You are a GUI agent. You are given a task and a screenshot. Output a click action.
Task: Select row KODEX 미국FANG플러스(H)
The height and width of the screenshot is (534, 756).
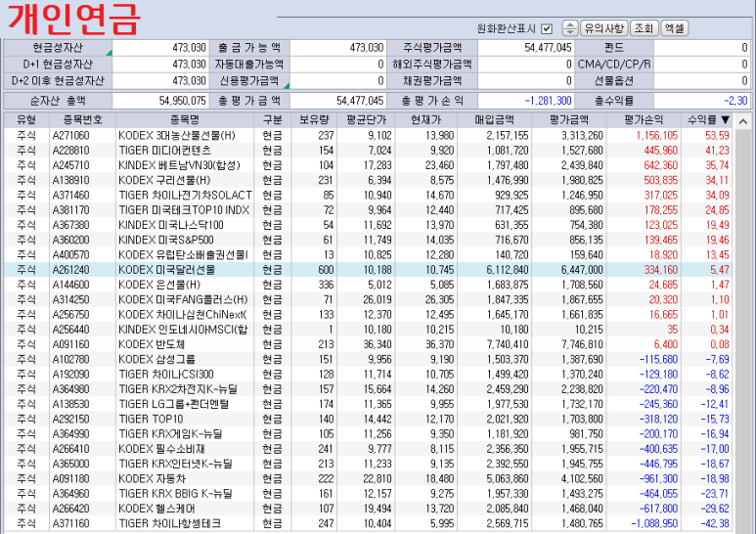369,300
